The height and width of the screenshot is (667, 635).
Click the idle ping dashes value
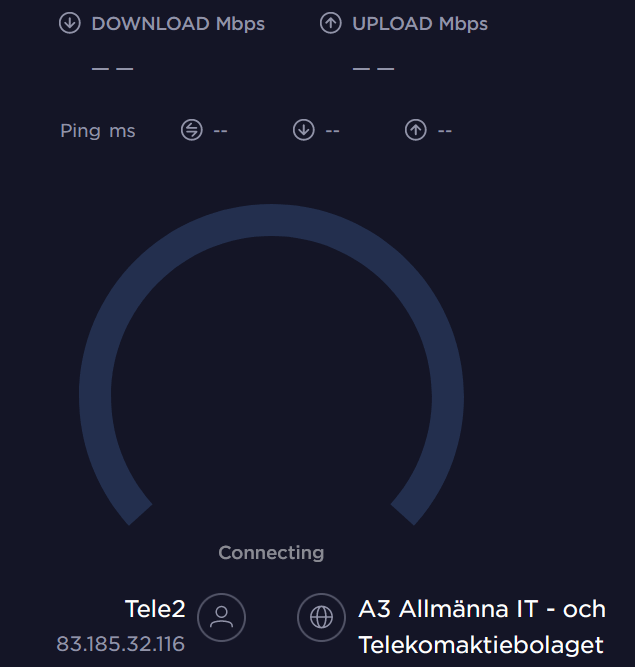[220, 131]
